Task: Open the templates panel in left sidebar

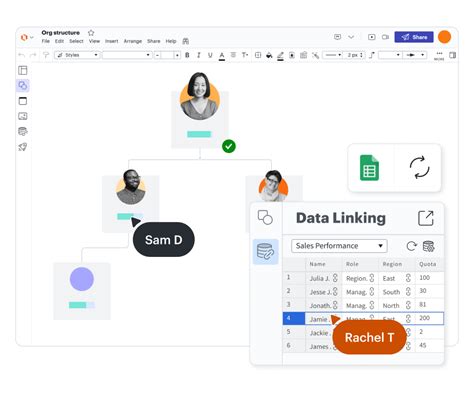Action: tap(23, 70)
